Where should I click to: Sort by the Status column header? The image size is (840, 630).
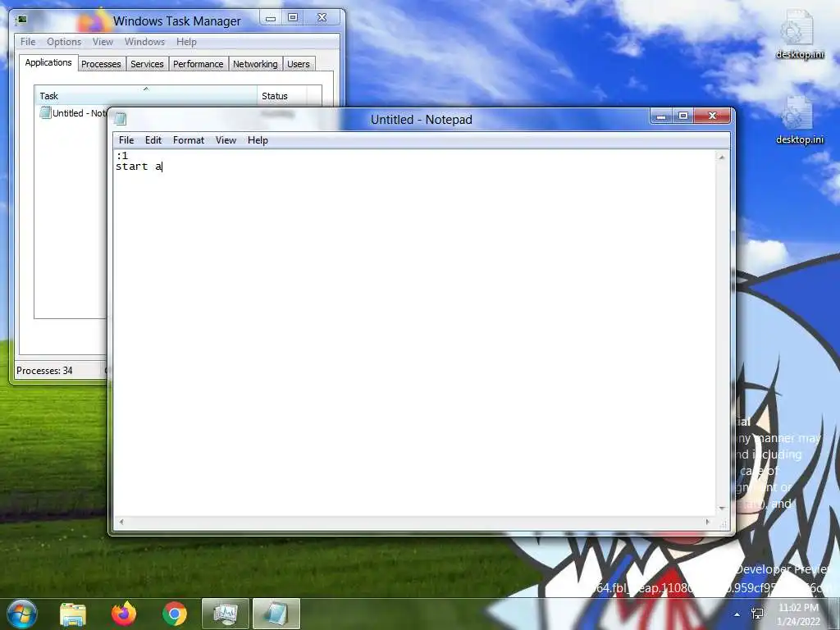(x=282, y=95)
